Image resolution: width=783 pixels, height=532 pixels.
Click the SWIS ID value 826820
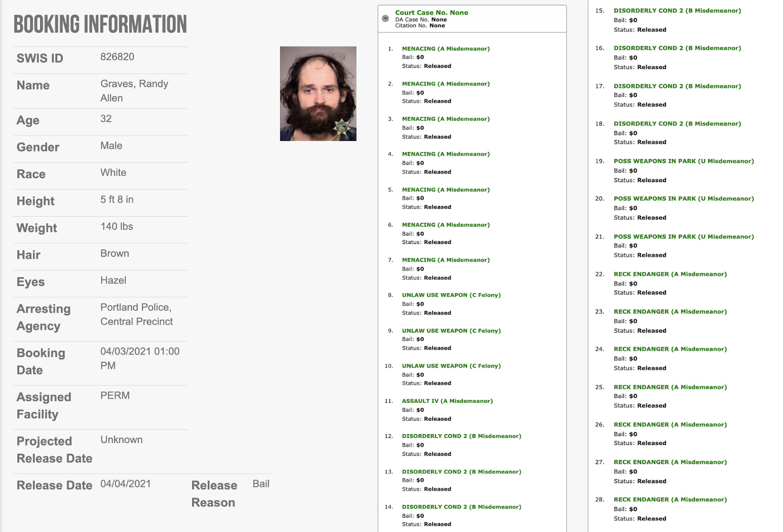click(x=117, y=57)
